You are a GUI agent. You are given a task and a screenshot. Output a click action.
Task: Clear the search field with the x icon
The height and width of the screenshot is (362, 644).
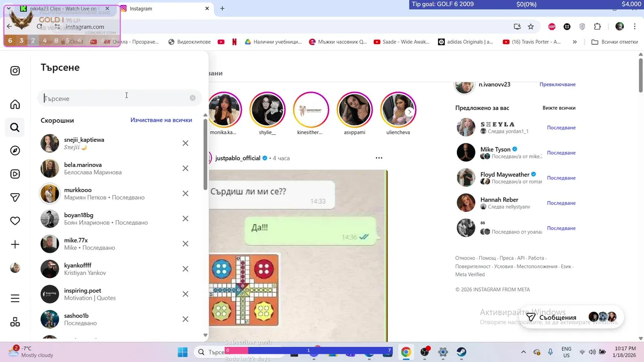[x=193, y=98]
